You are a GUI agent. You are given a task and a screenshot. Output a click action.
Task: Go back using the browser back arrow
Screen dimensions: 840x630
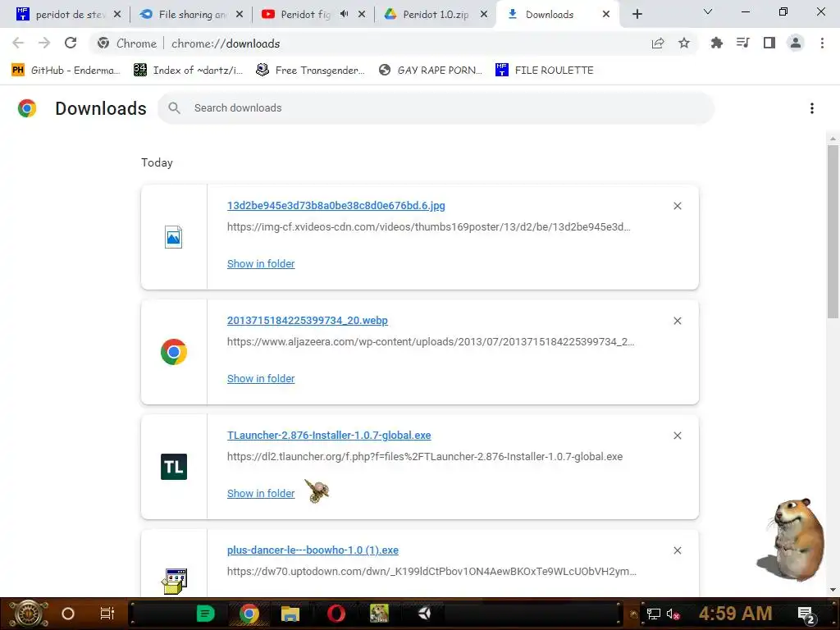pos(18,43)
